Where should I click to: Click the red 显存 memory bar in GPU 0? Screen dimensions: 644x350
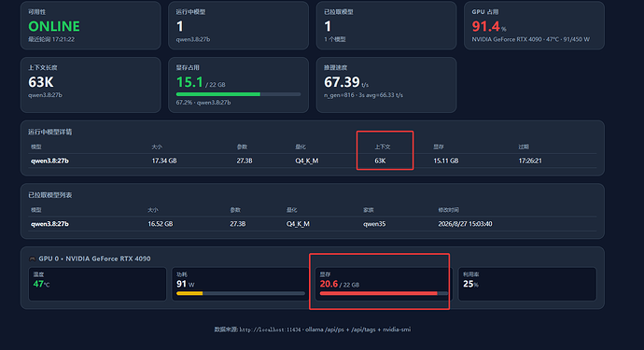[x=379, y=293]
